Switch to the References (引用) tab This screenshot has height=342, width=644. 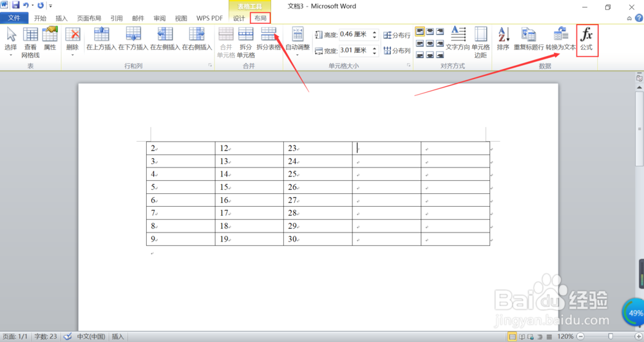pyautogui.click(x=117, y=18)
